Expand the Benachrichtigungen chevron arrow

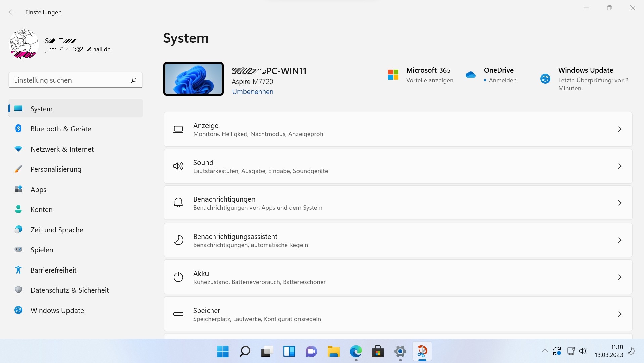coord(619,203)
